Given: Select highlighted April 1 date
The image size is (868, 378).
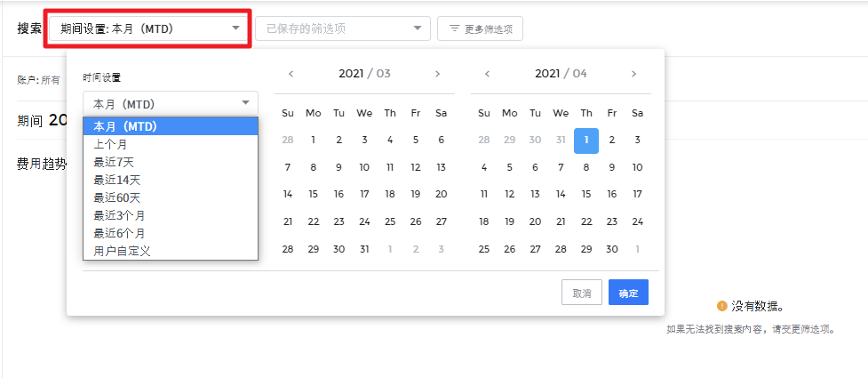Looking at the screenshot, I should 585,140.
